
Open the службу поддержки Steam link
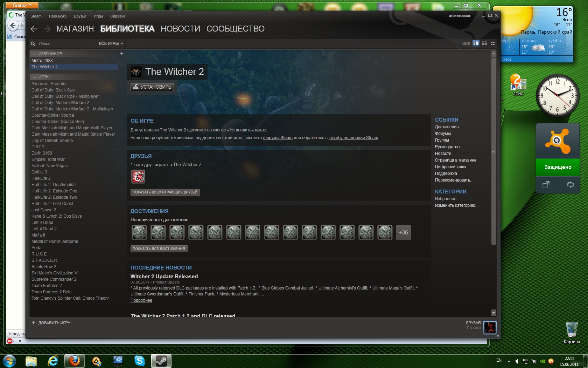(353, 138)
